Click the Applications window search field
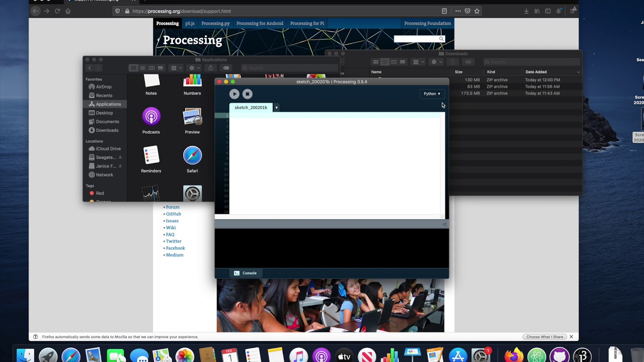The image size is (644, 362). tap(289, 68)
